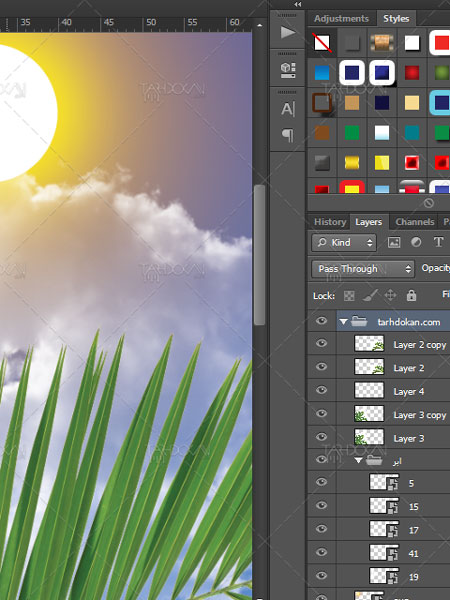Apply the white style swatch in first row
Viewport: 450px width, 600px height.
tap(412, 42)
